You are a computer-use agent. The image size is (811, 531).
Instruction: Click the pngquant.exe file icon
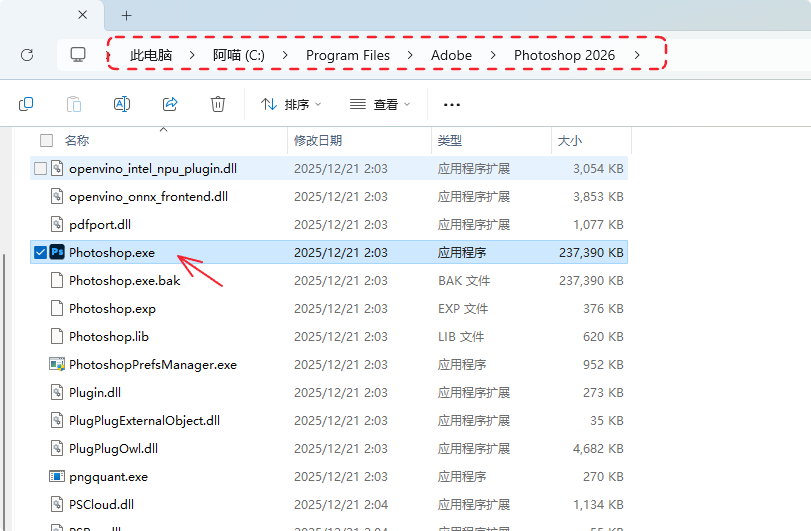[57, 476]
